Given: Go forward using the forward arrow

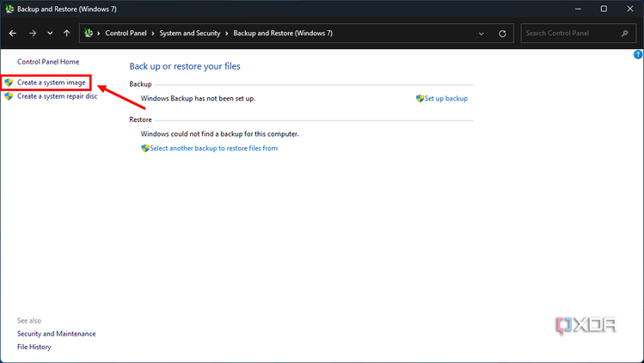Looking at the screenshot, I should coord(33,34).
